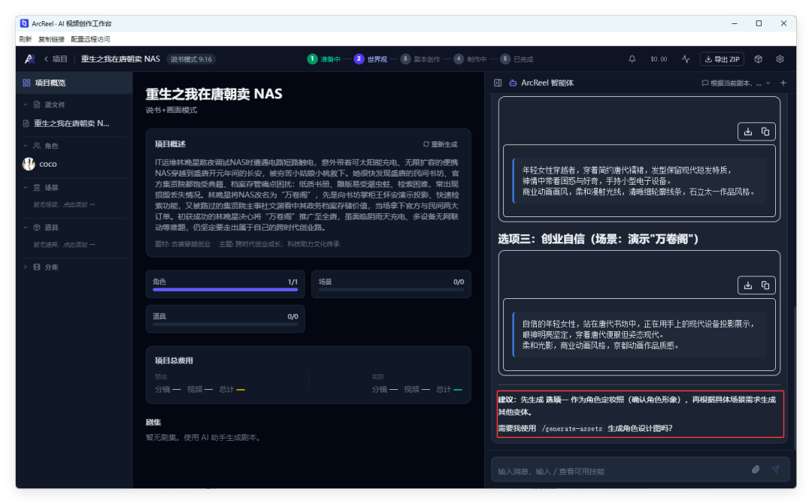The height and width of the screenshot is (504, 812).
Task: Send the message with the paper-plane icon
Action: [774, 469]
